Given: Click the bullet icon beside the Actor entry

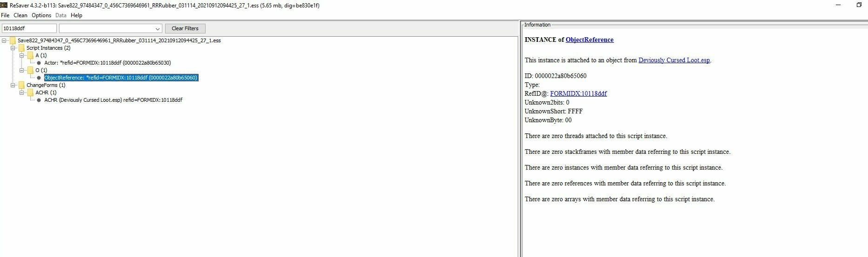Looking at the screenshot, I should pyautogui.click(x=39, y=63).
